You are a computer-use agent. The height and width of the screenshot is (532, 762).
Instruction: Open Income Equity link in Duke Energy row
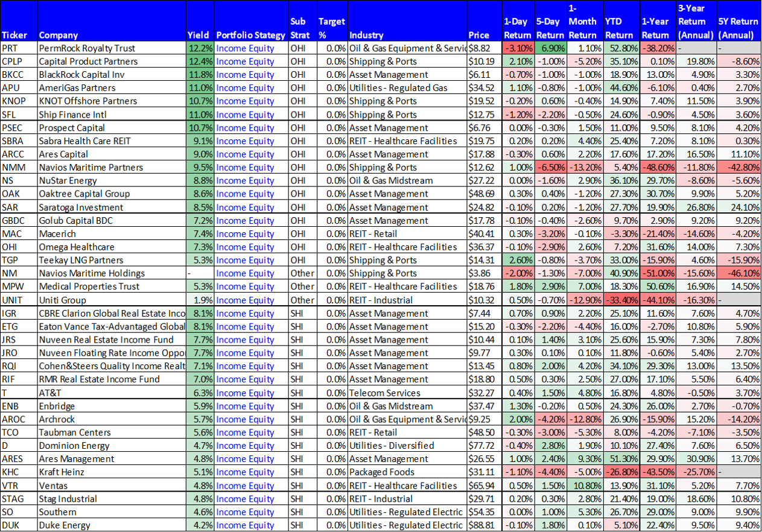pyautogui.click(x=245, y=525)
